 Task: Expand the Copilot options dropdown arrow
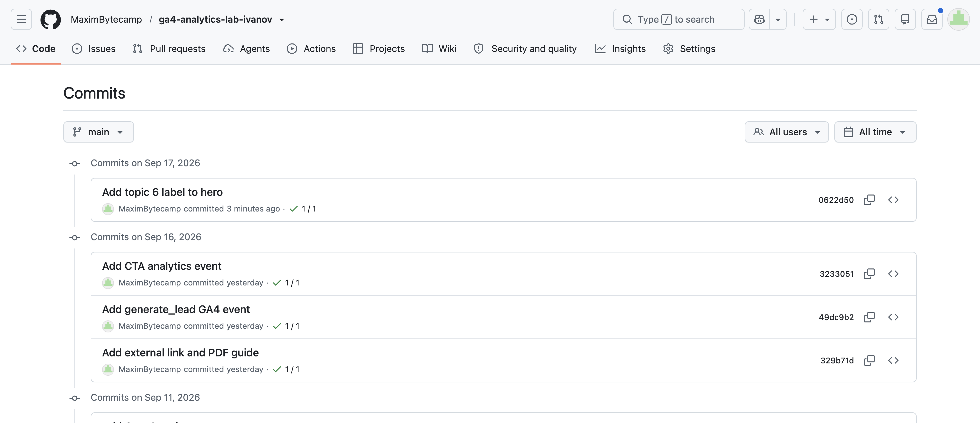coord(778,19)
